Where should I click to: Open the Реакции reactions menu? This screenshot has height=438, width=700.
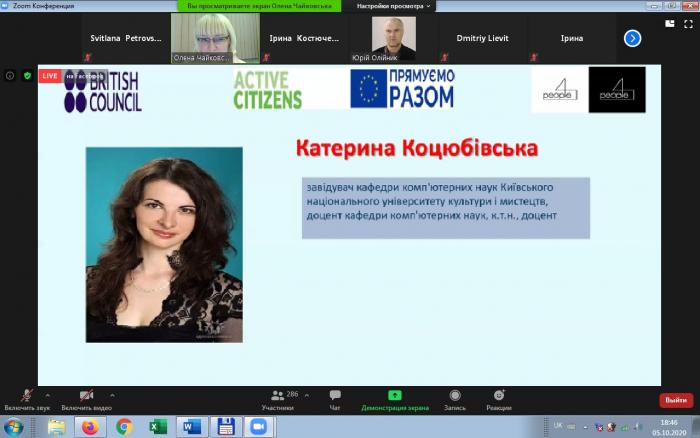pos(498,400)
